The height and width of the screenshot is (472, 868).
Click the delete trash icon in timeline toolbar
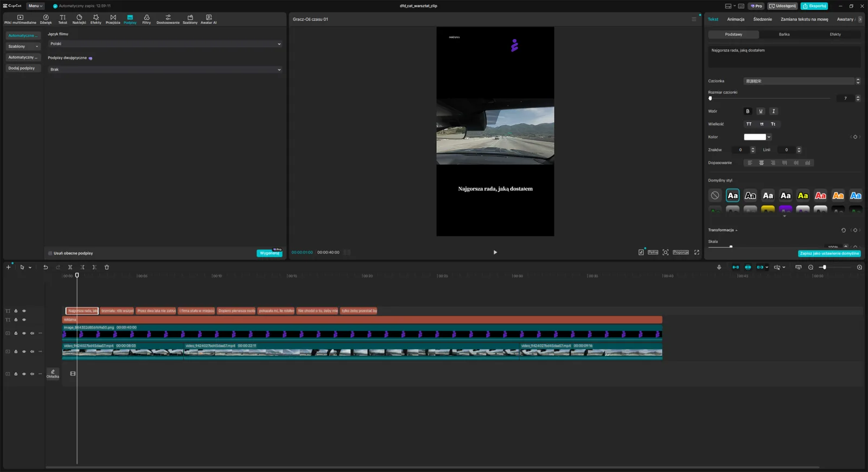pos(107,267)
